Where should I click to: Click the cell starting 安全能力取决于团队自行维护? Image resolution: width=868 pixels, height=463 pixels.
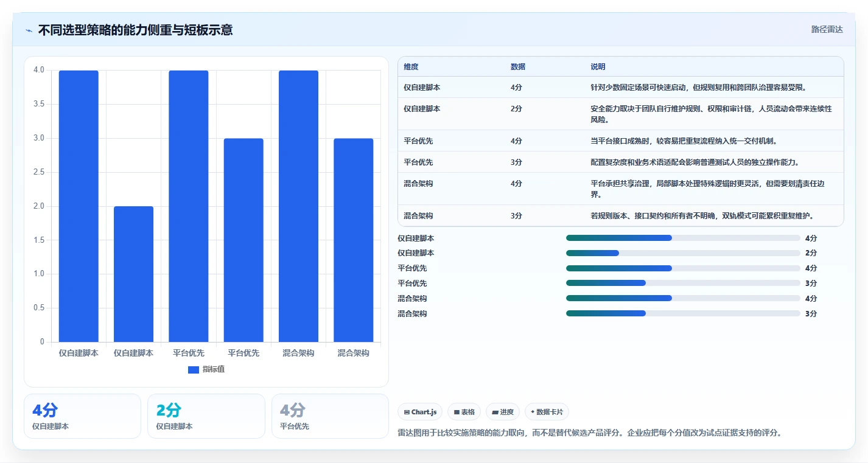click(x=714, y=114)
